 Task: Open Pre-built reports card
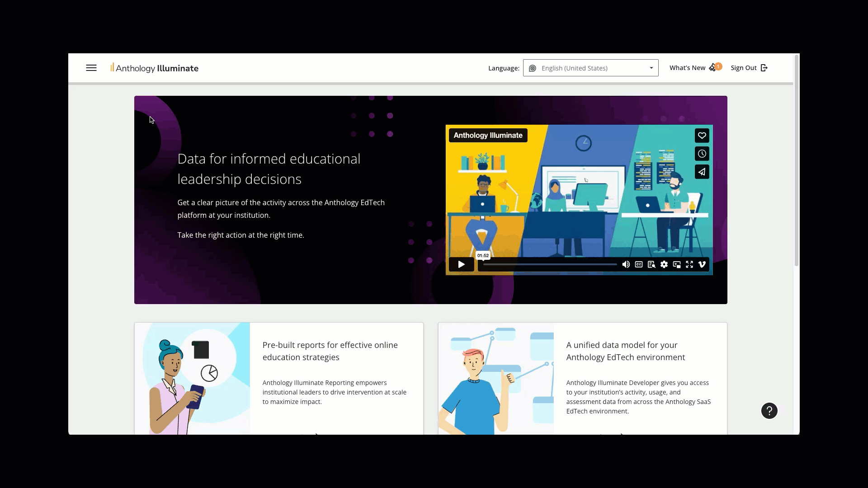330,351
